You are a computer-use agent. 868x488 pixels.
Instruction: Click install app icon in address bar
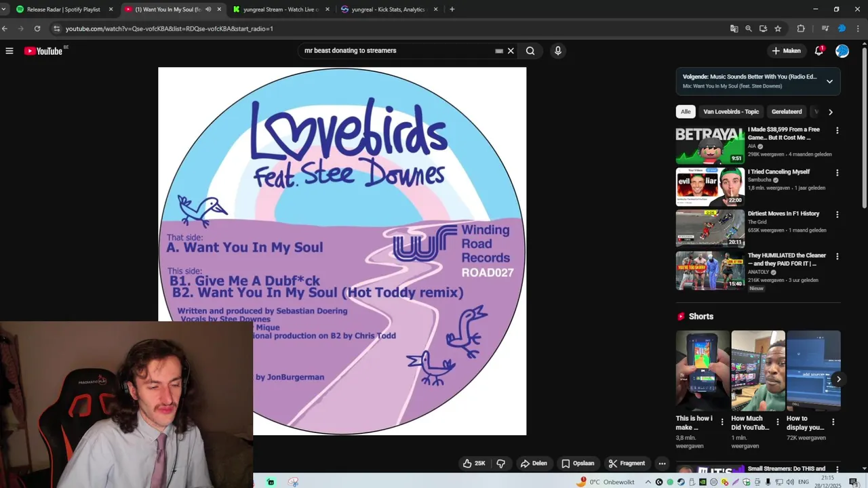763,28
